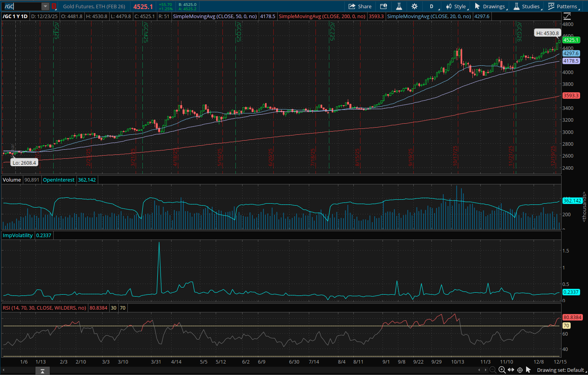Screen dimensions: 588x375
Task: Open the symbol dropdown next to /GC
Action: coord(45,6)
